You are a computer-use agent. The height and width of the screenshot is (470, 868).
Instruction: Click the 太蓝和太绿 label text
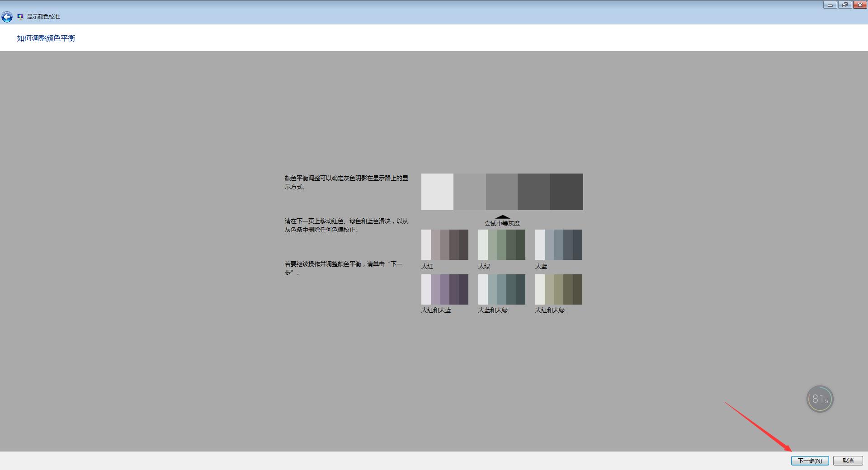(493, 310)
